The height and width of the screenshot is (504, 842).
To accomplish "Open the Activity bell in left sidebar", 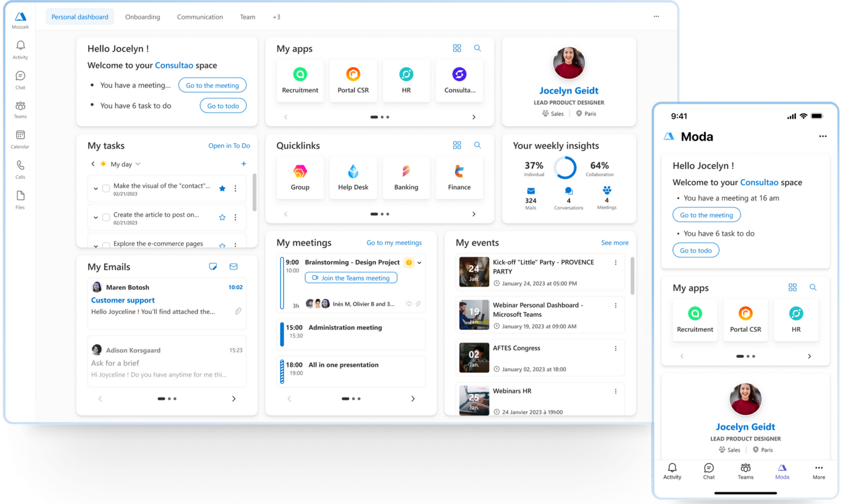I will click(x=20, y=50).
